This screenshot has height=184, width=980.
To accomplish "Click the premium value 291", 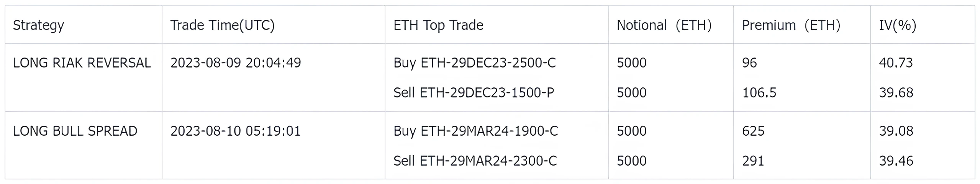I will point(753,161).
